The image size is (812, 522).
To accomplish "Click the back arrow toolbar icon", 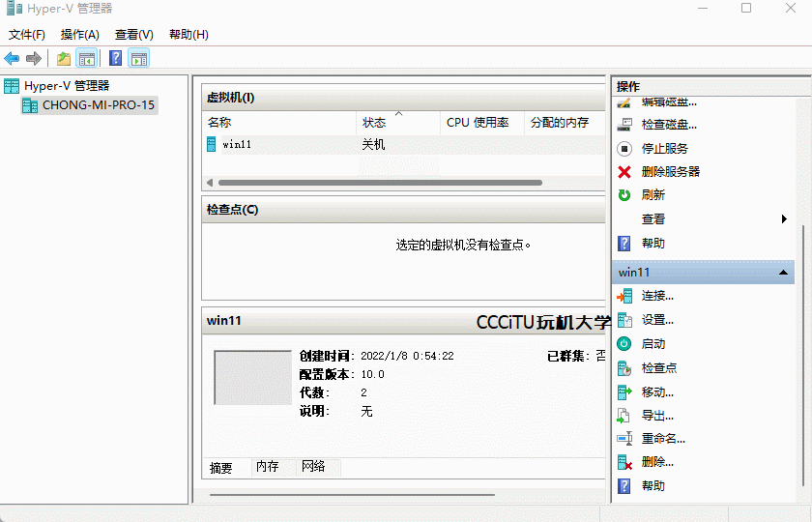I will 12,58.
